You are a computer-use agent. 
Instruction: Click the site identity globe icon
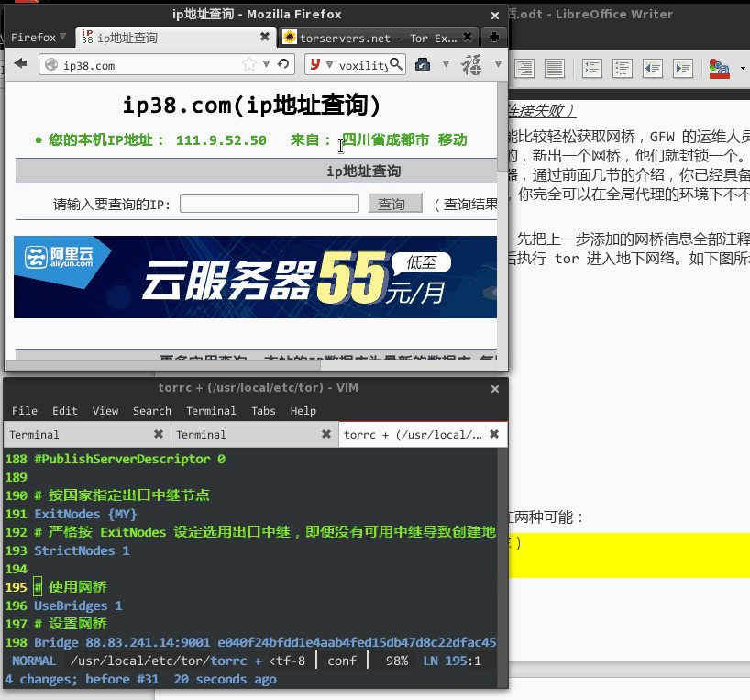51,64
